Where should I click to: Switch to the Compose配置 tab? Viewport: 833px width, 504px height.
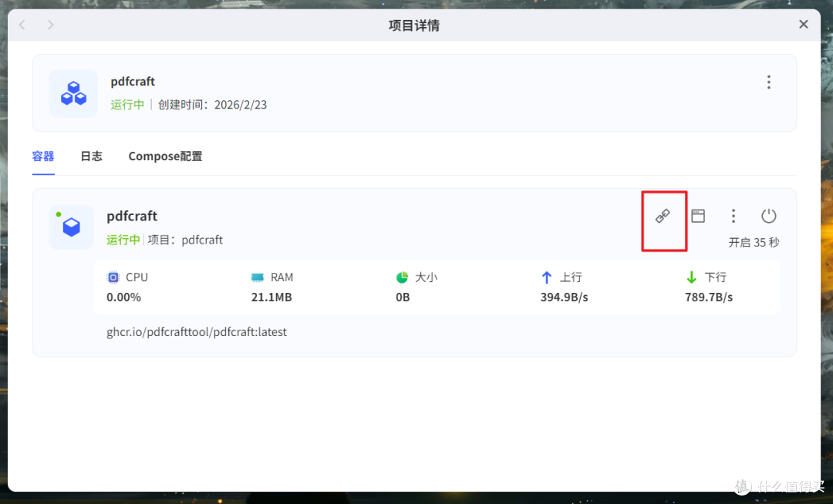pos(165,156)
